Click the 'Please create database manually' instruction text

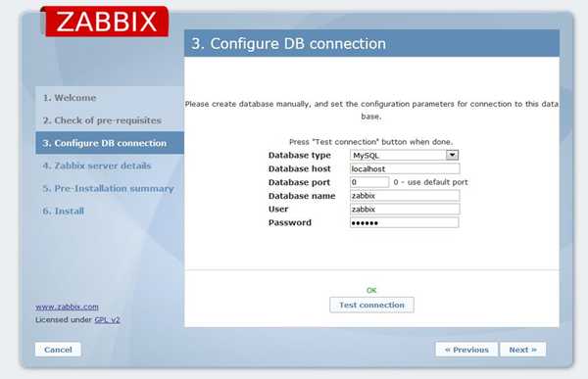tap(371, 110)
